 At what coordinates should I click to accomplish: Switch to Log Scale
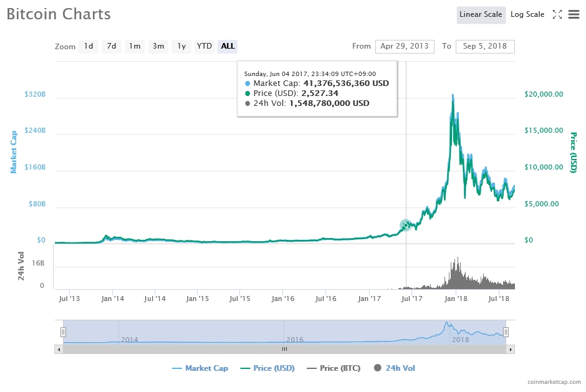pos(527,14)
